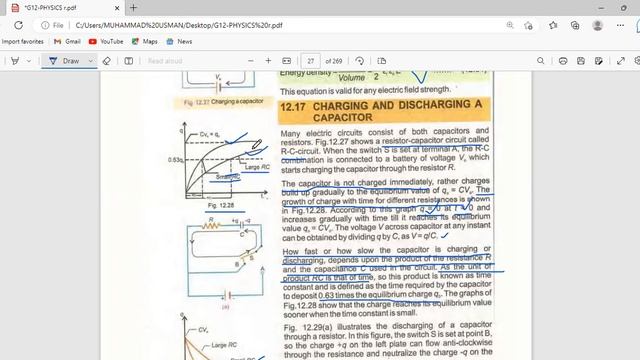640x360 pixels.
Task: Zoom in the PDF
Action: click(x=268, y=61)
